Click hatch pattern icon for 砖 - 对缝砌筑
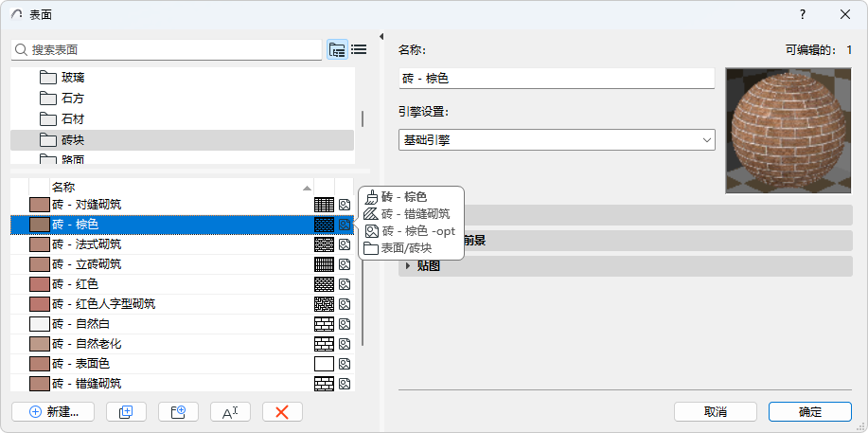 point(324,205)
